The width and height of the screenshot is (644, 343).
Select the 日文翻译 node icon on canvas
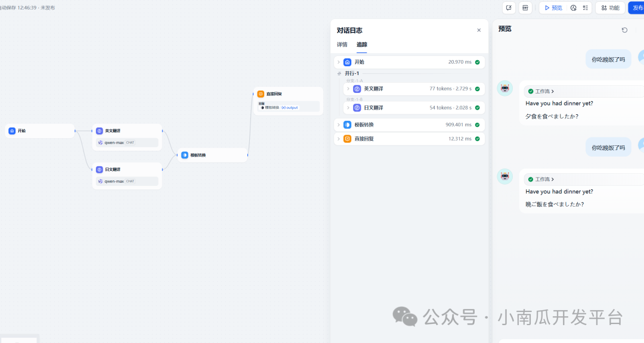point(100,170)
